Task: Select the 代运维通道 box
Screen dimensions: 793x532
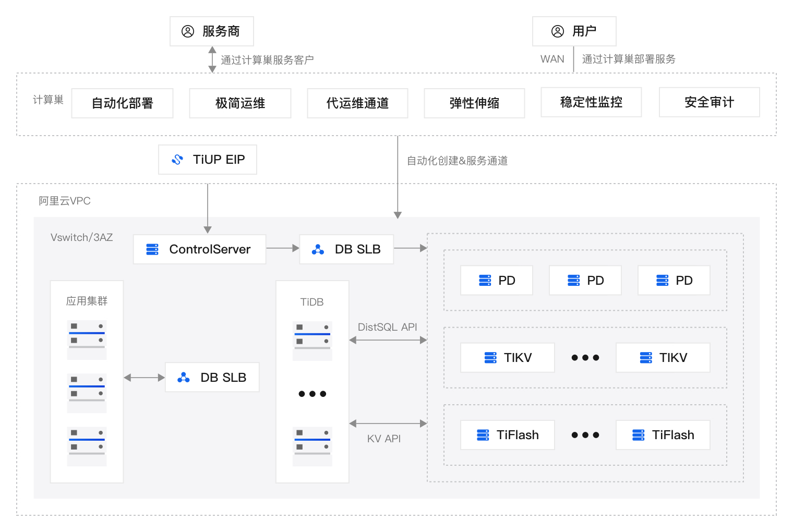Action: [357, 103]
